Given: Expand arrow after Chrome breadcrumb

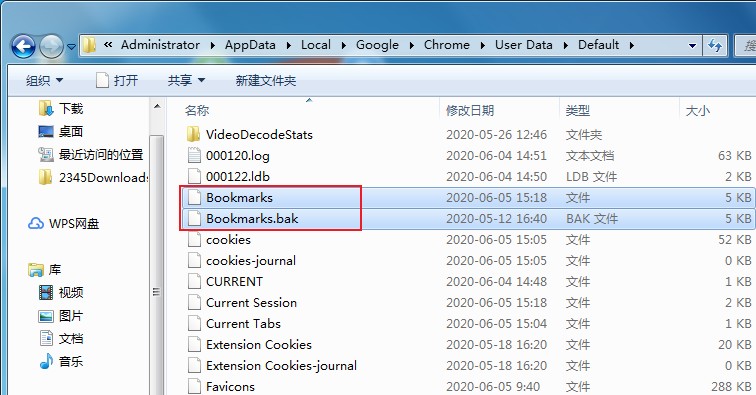Looking at the screenshot, I should tap(483, 45).
